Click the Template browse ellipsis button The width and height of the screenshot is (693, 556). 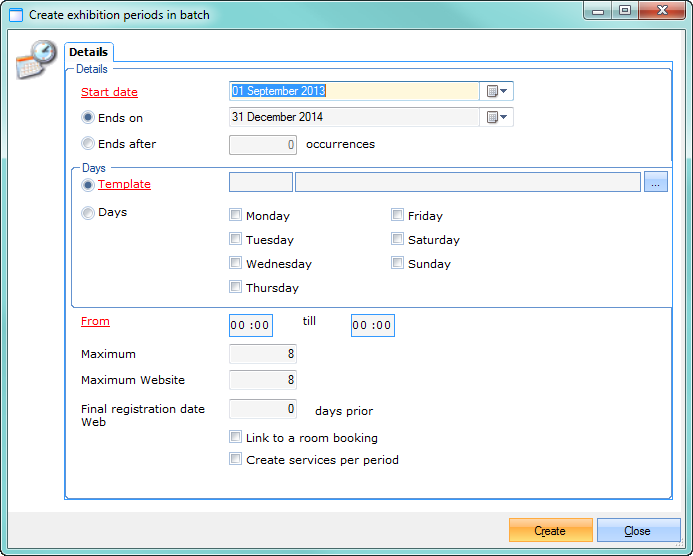coord(655,182)
